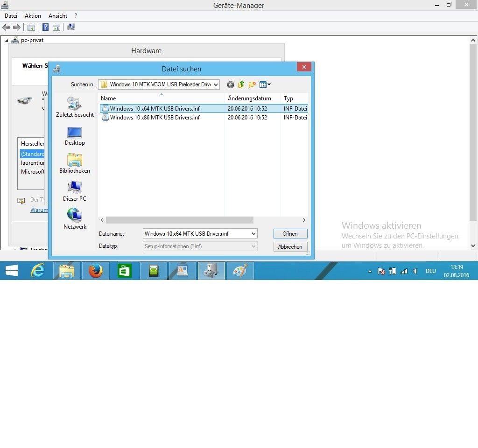Launch Firefox from taskbar
This screenshot has height=448, width=478.
click(95, 271)
